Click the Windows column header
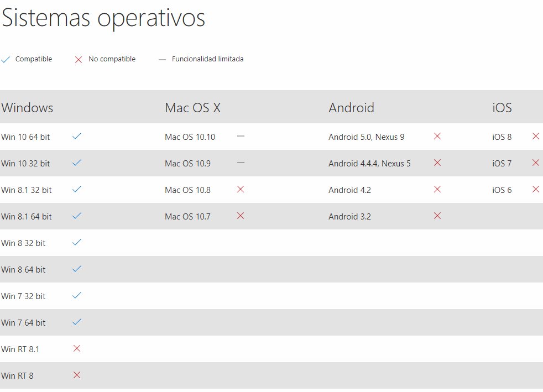The height and width of the screenshot is (392, 543). click(x=27, y=108)
